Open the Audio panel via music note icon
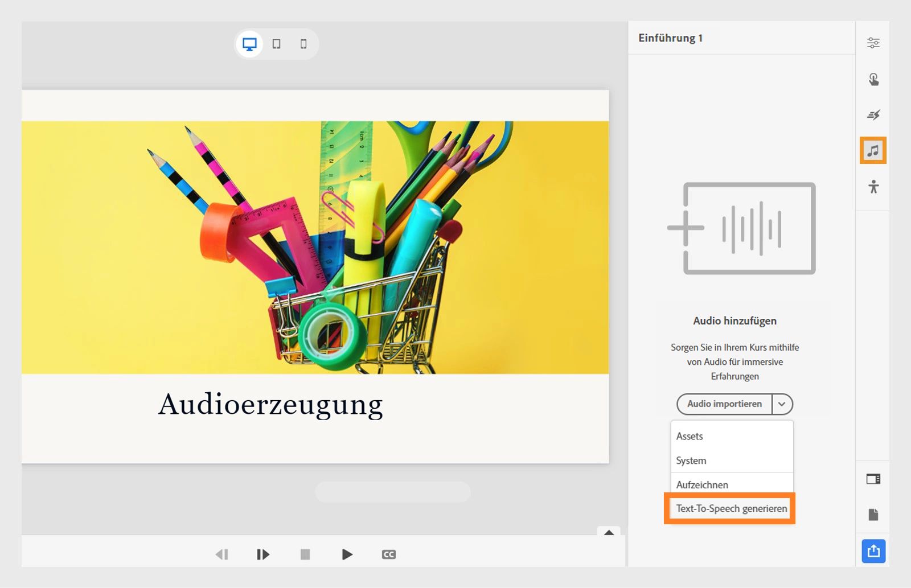Viewport: 911px width, 588px height. [x=873, y=151]
